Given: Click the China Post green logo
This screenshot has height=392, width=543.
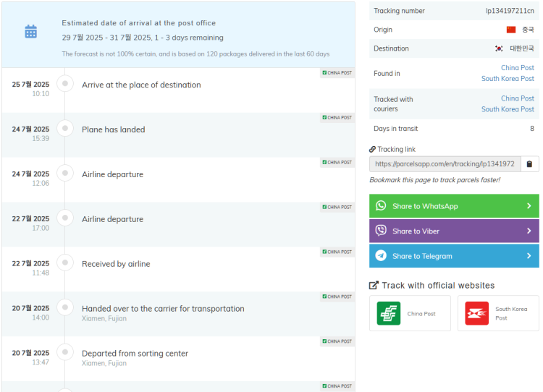Looking at the screenshot, I should point(389,313).
